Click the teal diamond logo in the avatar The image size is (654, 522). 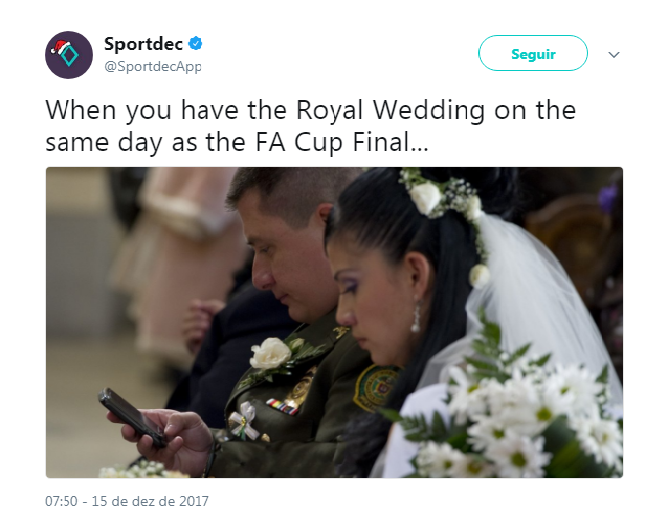[70, 56]
